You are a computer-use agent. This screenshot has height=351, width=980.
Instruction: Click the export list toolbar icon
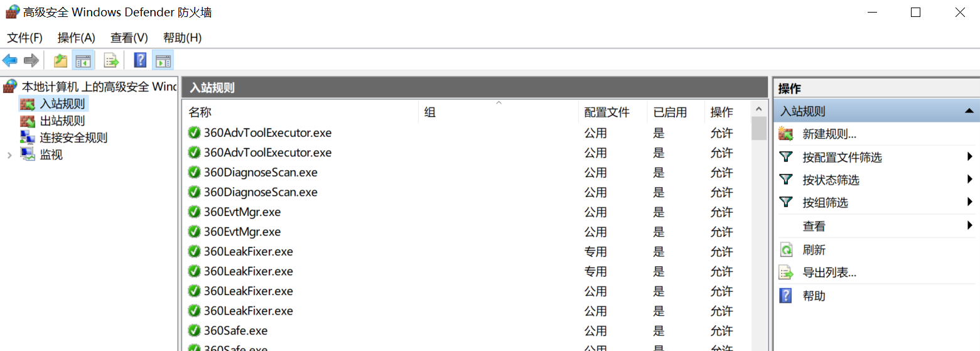point(111,60)
